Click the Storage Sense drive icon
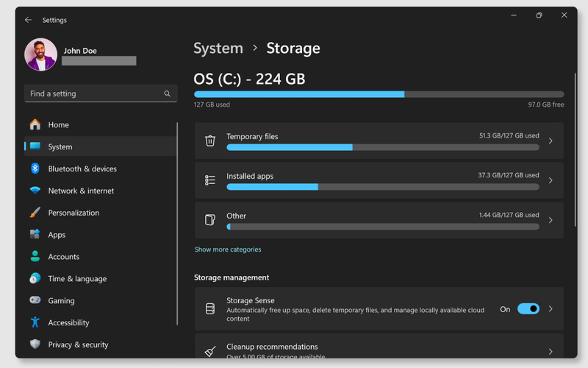This screenshot has height=368, width=588. [210, 308]
